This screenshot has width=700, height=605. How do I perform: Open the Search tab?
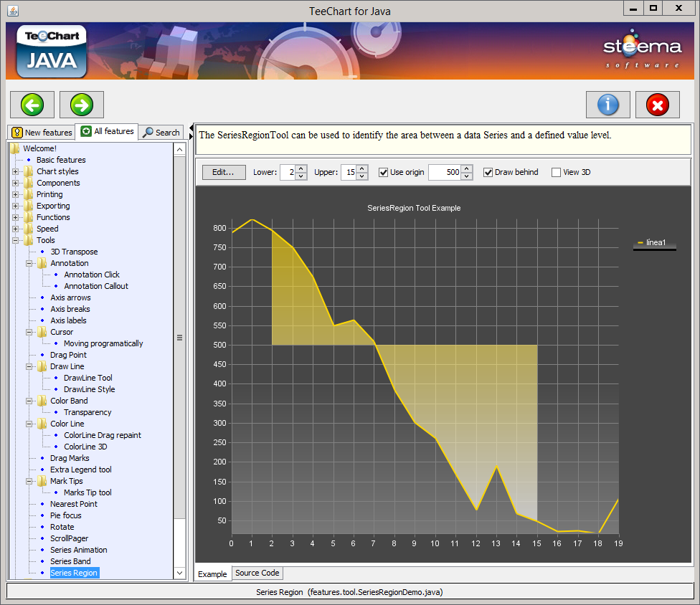161,133
